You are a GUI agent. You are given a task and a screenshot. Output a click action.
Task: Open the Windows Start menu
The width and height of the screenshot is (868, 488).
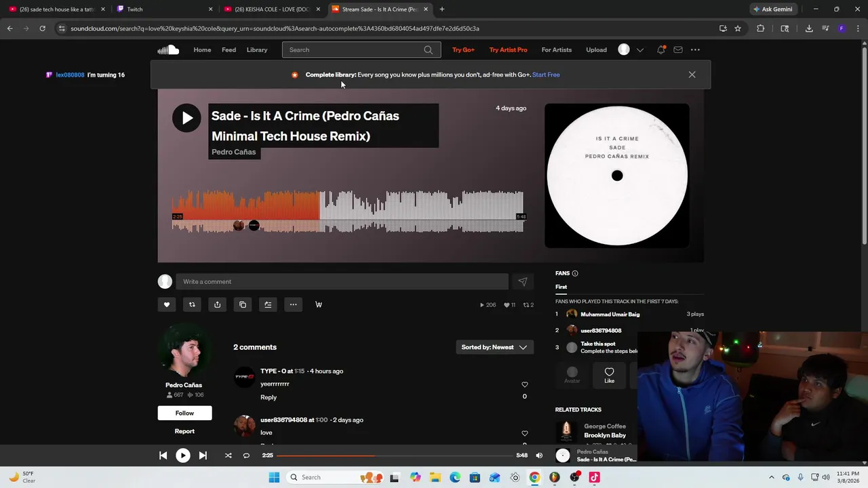(274, 477)
